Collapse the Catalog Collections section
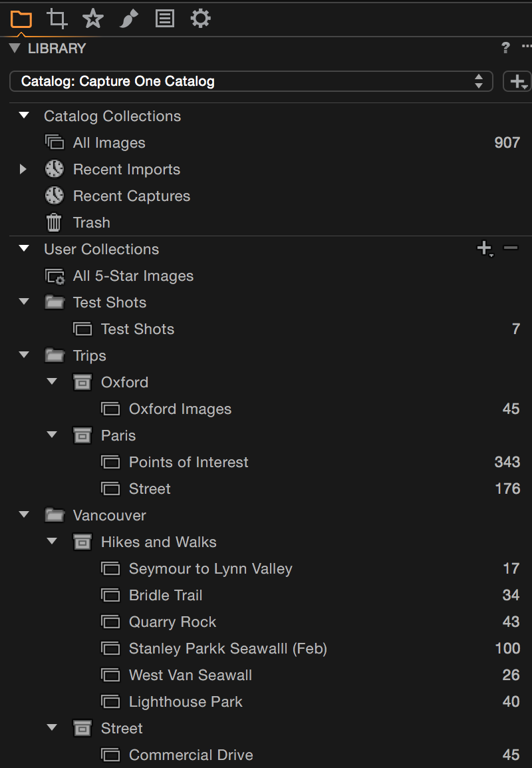The width and height of the screenshot is (532, 768). [x=24, y=116]
